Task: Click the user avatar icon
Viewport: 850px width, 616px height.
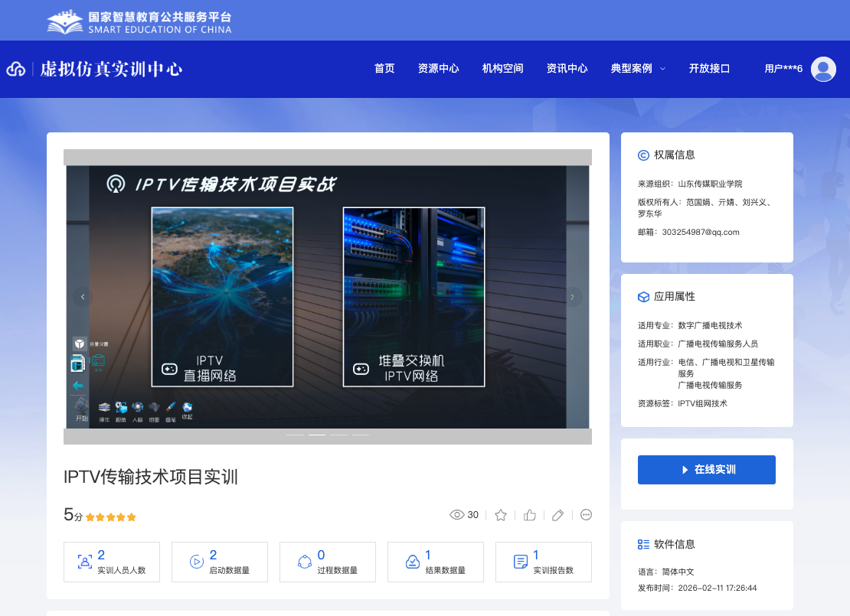Action: (x=823, y=69)
